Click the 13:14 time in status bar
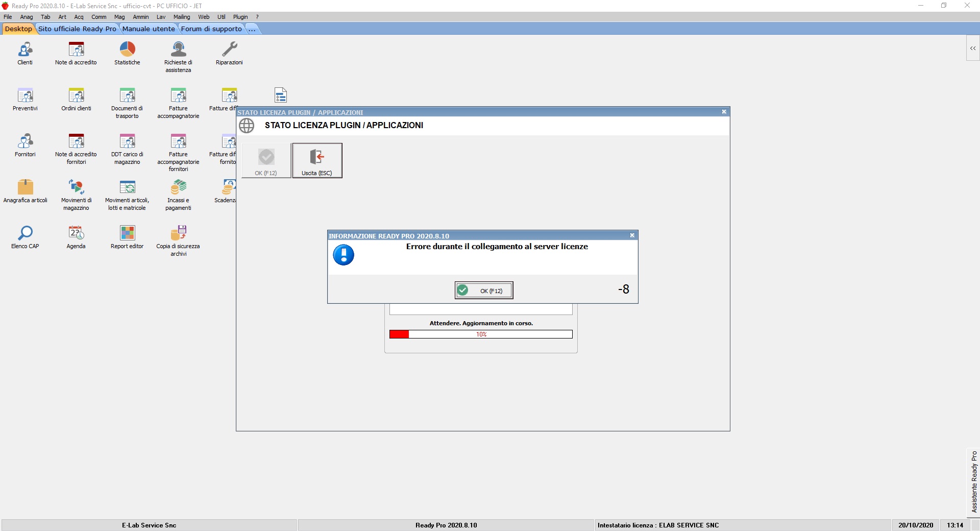The width and height of the screenshot is (980, 531). tap(955, 525)
